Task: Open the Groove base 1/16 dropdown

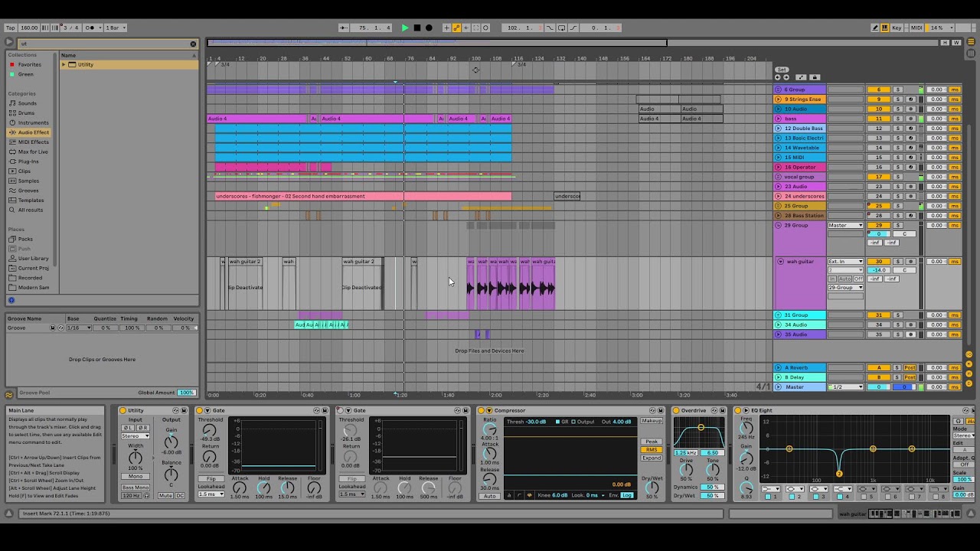Action: (x=79, y=328)
